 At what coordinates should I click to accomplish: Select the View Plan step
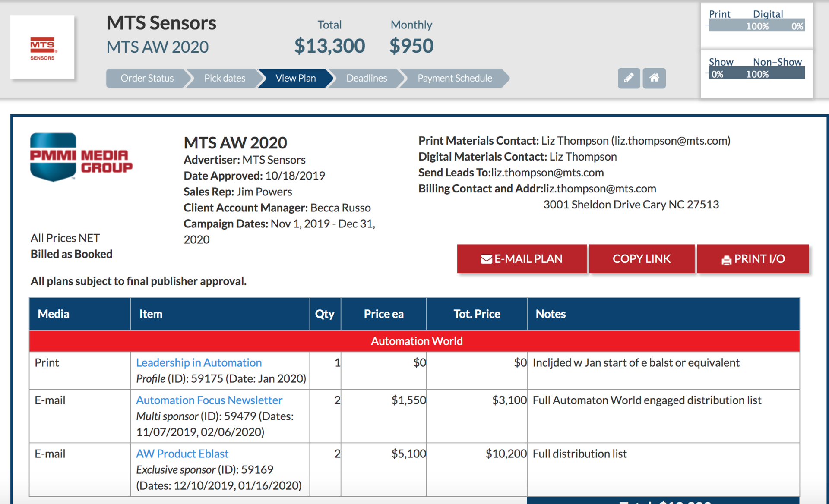pyautogui.click(x=296, y=78)
